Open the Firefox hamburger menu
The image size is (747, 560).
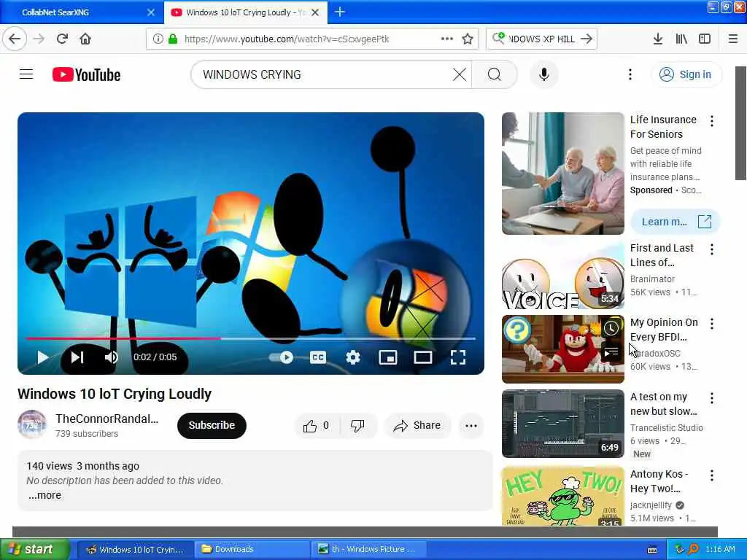pos(733,39)
